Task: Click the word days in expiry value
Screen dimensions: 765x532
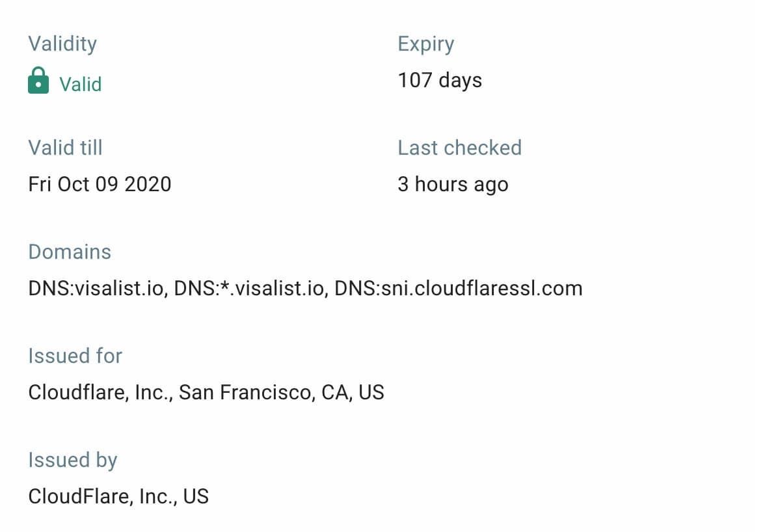Action: pyautogui.click(x=460, y=81)
